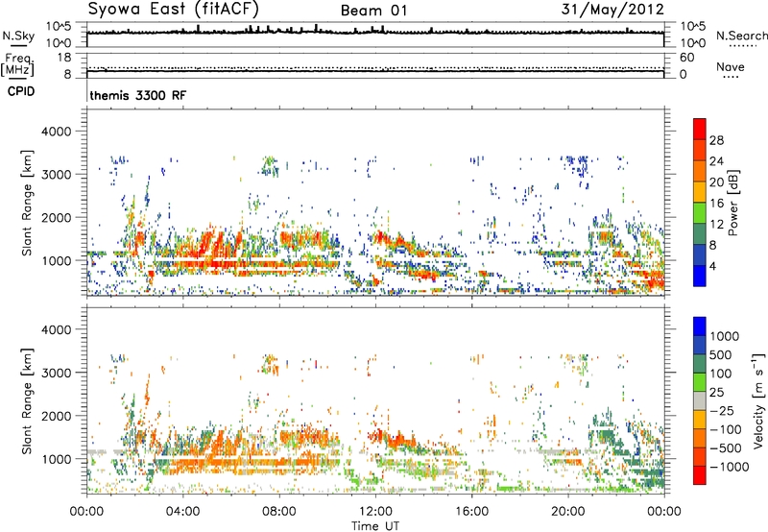Click the solid frequency line in the frequency panel
Viewport: 768px width, 532px height.
tap(375, 71)
